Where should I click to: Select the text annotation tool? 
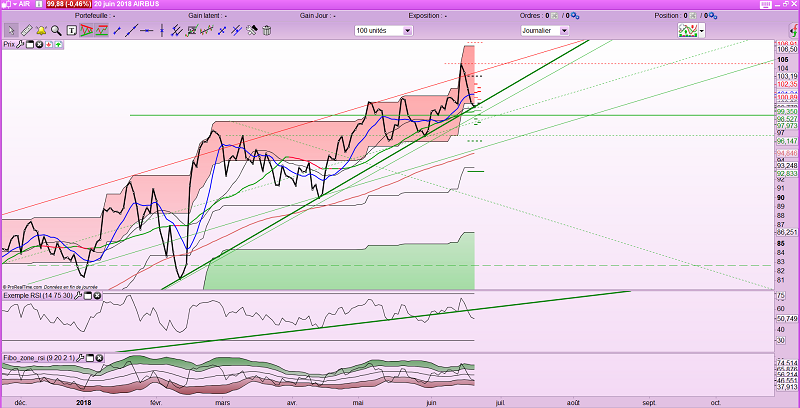[x=71, y=30]
